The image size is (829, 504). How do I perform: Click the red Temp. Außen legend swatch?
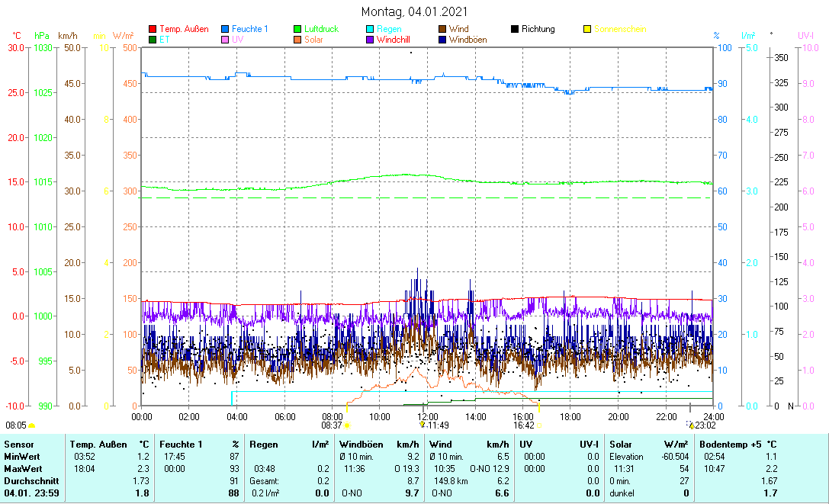pyautogui.click(x=153, y=30)
